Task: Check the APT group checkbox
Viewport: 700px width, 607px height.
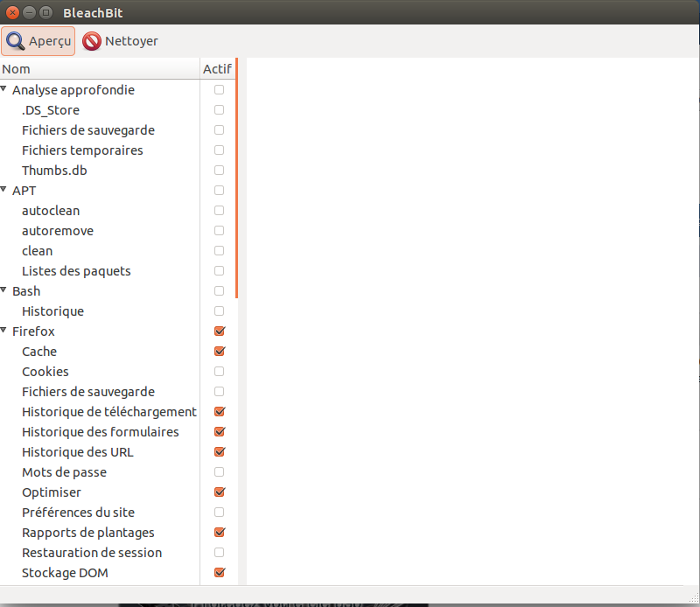Action: (219, 190)
